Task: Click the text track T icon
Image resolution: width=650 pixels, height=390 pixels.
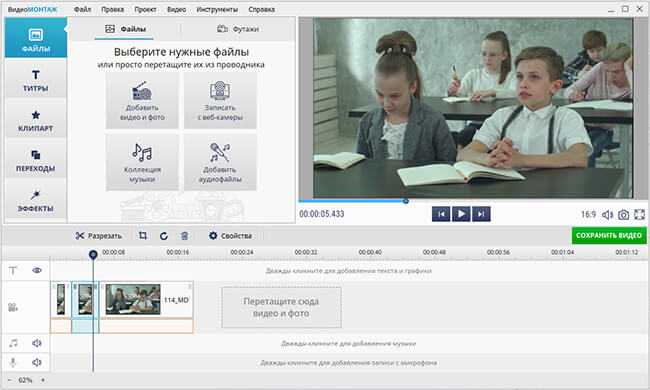Action: point(13,271)
